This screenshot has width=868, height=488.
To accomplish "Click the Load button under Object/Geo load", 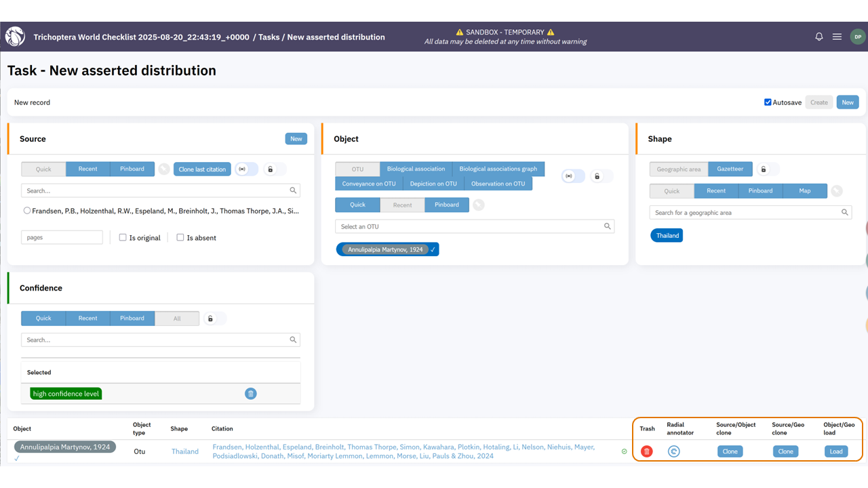I will pyautogui.click(x=836, y=451).
